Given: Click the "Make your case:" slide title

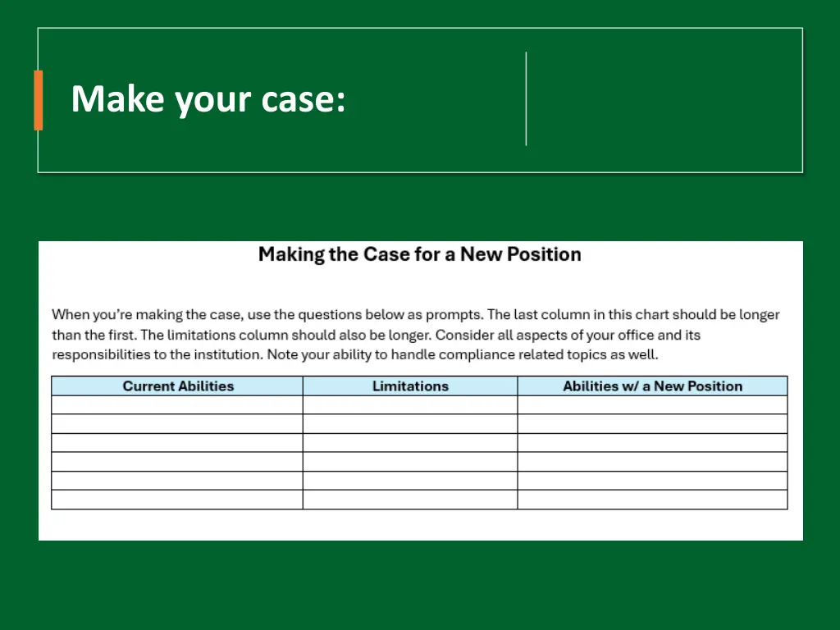Looking at the screenshot, I should [208, 99].
